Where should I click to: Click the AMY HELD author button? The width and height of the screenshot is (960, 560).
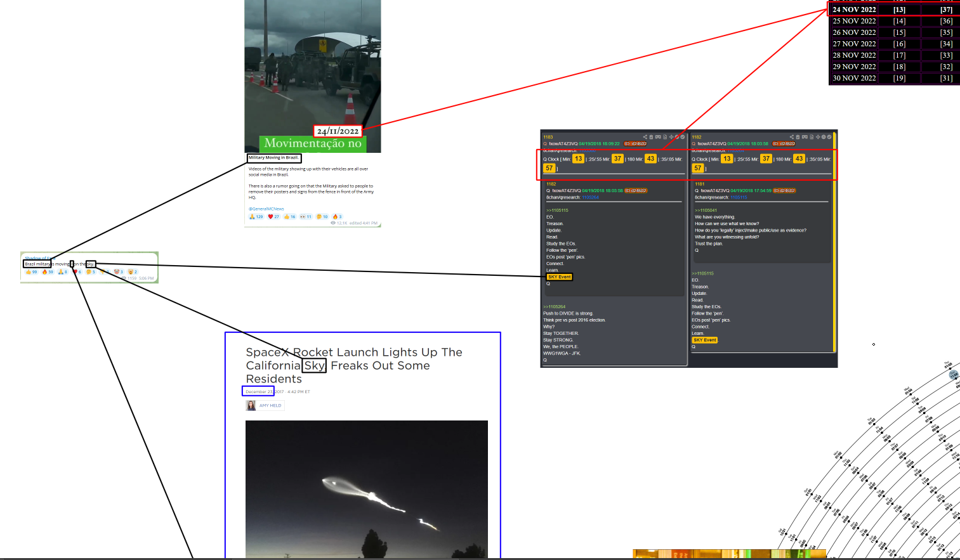[x=270, y=405]
